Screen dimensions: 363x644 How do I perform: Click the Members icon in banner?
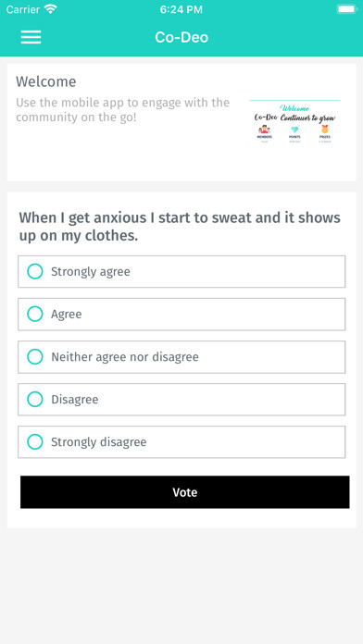click(x=264, y=130)
